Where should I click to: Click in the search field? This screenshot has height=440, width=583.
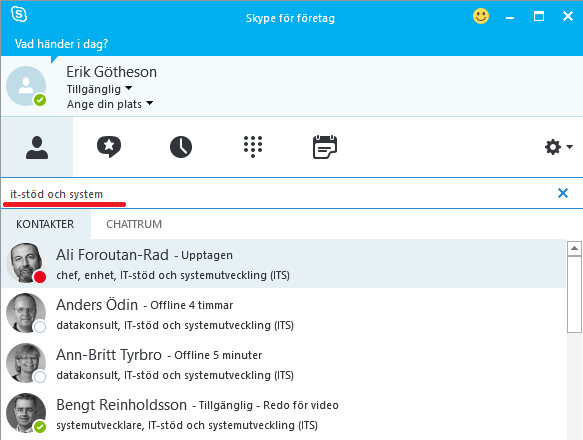click(279, 194)
